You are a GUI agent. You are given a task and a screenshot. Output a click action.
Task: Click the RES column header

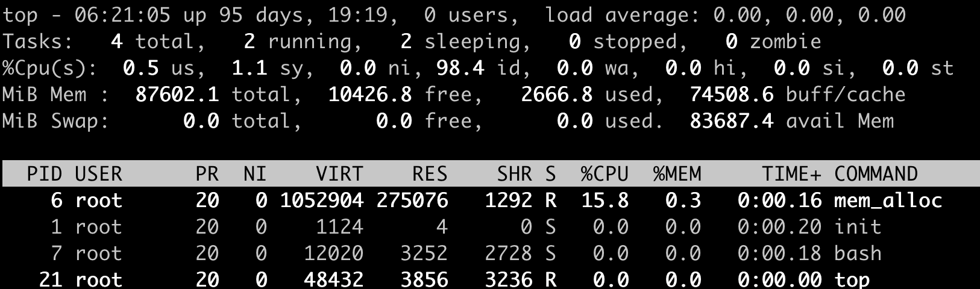(430, 174)
